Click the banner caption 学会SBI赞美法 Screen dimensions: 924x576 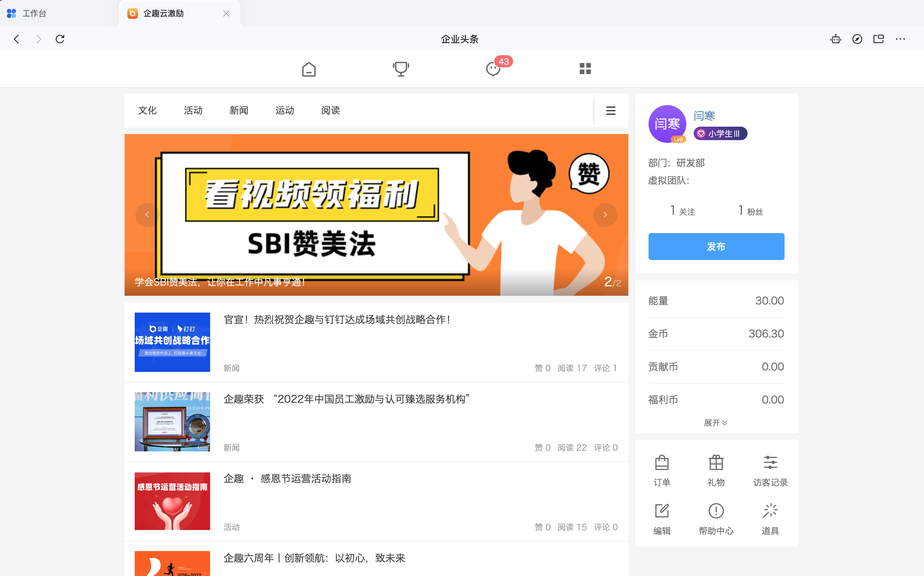tap(220, 282)
